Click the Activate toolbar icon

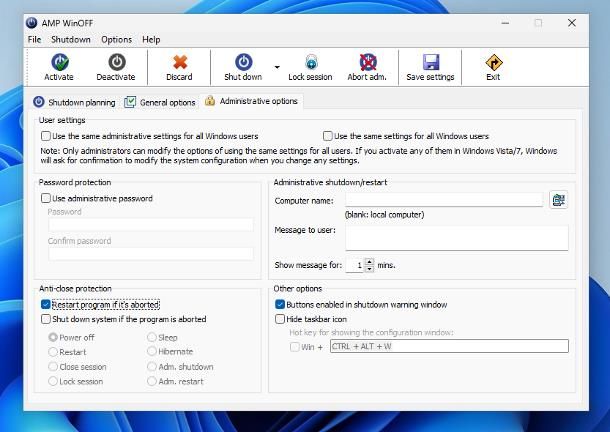click(59, 63)
